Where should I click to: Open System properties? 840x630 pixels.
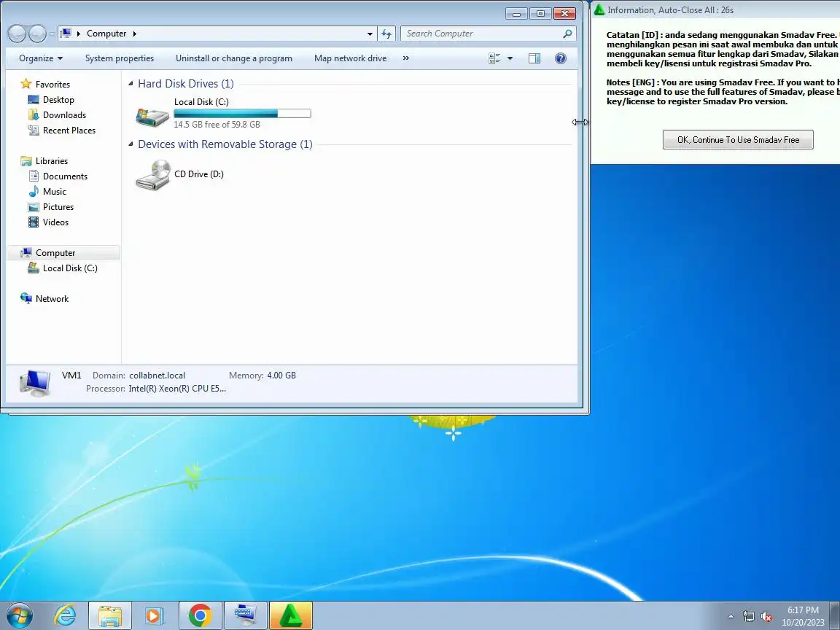(120, 58)
